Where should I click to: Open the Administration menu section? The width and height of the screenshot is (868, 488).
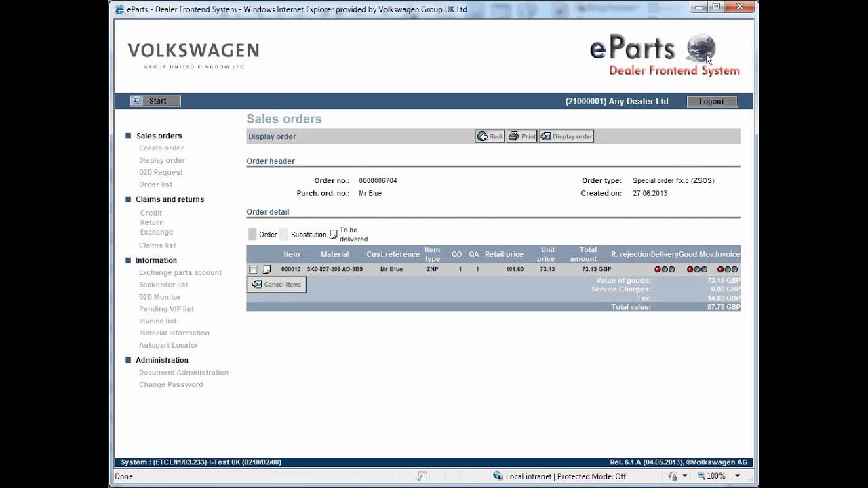[x=162, y=360]
